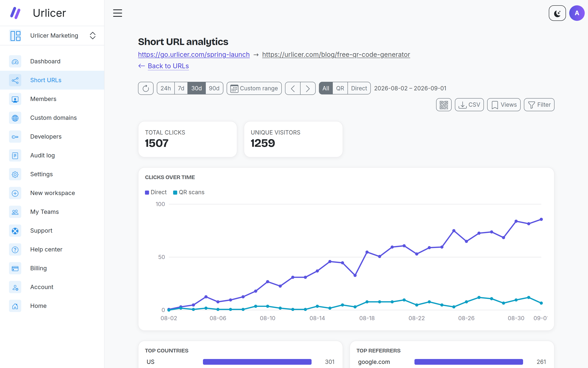The height and width of the screenshot is (368, 588).
Task: Open the user avatar A menu
Action: pos(577,13)
